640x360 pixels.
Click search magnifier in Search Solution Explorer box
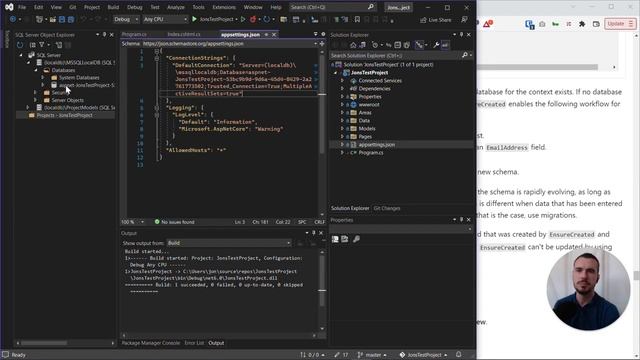click(464, 55)
